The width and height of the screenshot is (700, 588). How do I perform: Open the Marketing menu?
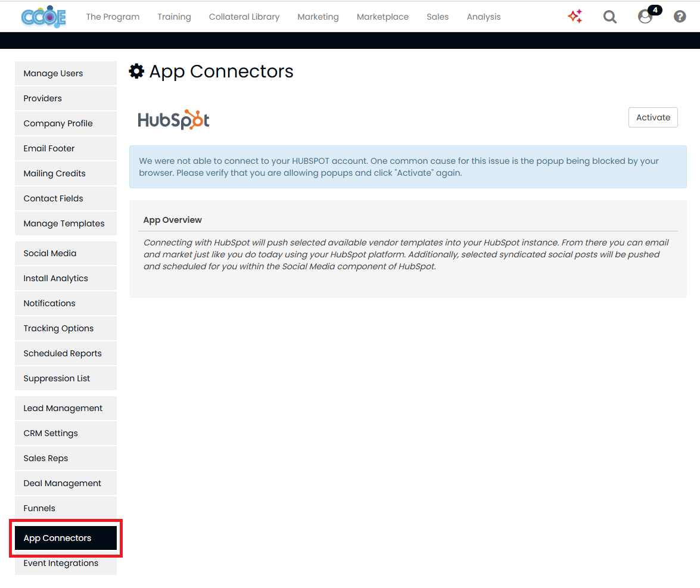(318, 17)
